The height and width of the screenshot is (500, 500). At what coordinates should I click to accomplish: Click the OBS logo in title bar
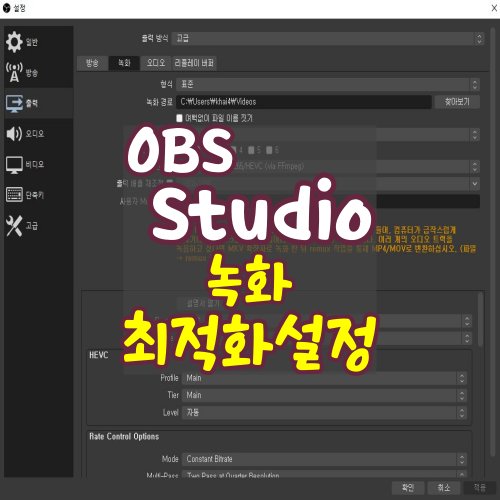point(7,8)
